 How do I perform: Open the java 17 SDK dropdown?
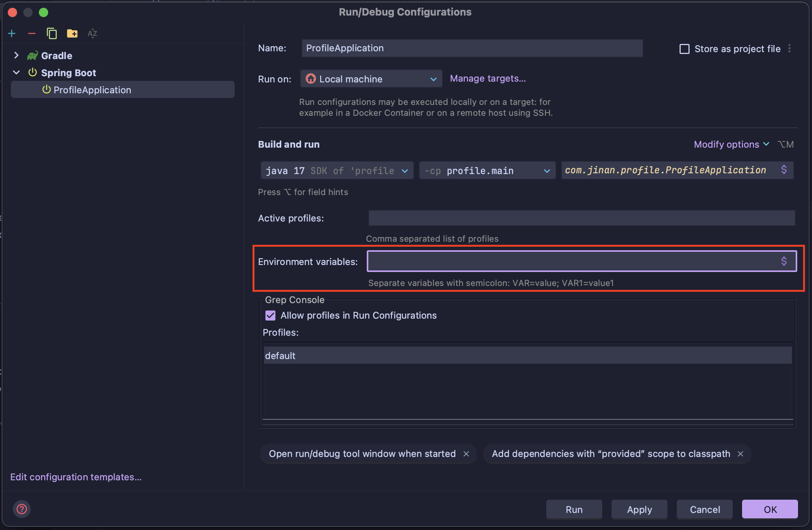click(336, 171)
